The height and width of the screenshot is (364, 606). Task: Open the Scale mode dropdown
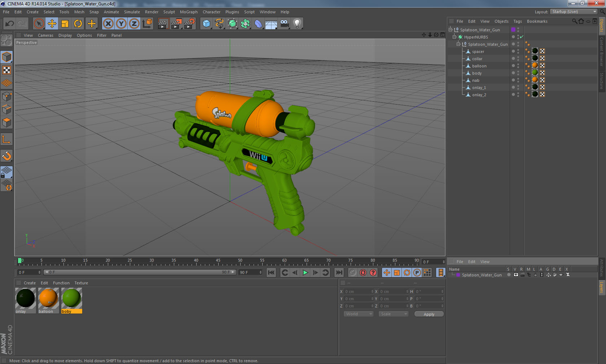394,314
